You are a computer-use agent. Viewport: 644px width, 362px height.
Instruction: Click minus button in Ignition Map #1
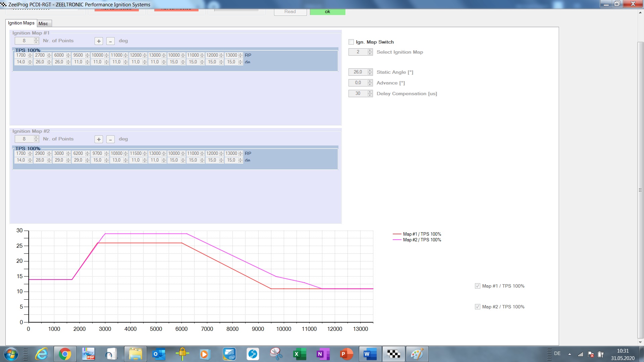pyautogui.click(x=110, y=41)
